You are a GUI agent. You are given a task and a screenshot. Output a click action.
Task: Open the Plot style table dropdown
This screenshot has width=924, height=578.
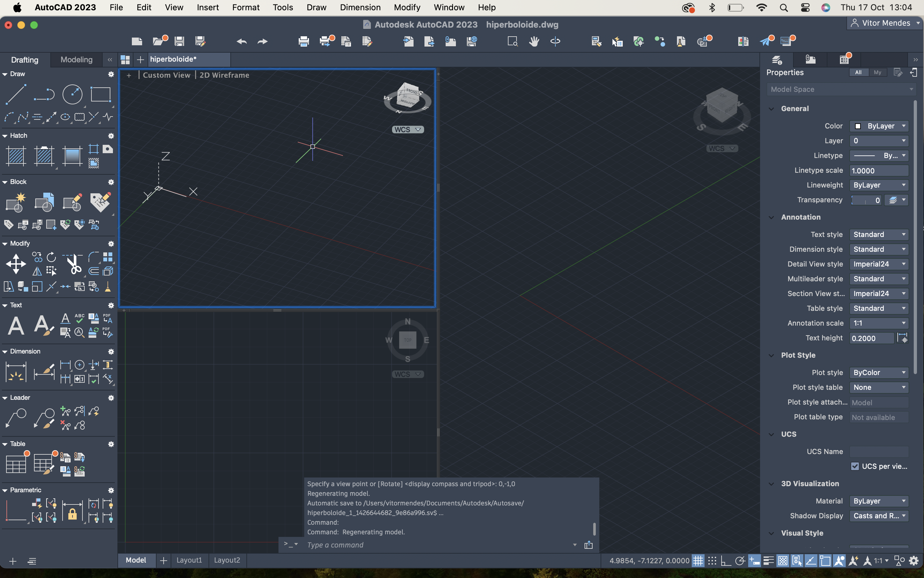[878, 387]
